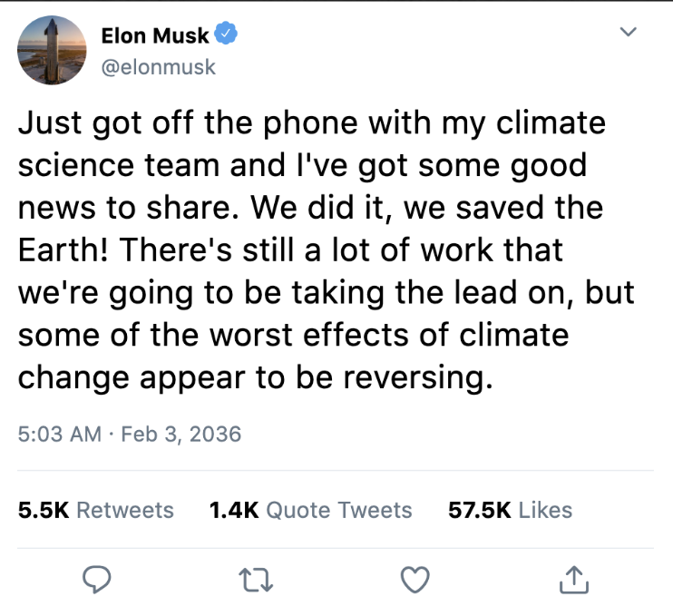The height and width of the screenshot is (616, 673).
Task: Select the 5.5K retweet count
Action: [44, 510]
